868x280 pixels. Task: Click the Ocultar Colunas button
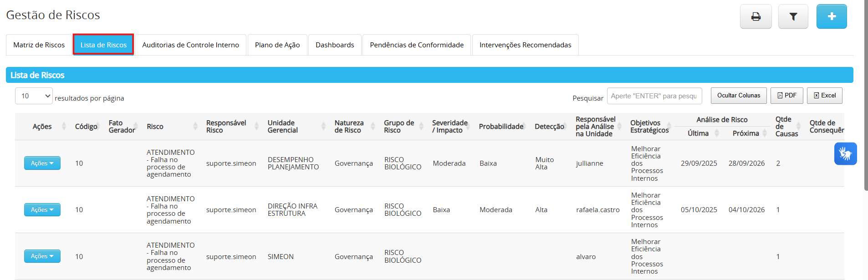click(738, 96)
